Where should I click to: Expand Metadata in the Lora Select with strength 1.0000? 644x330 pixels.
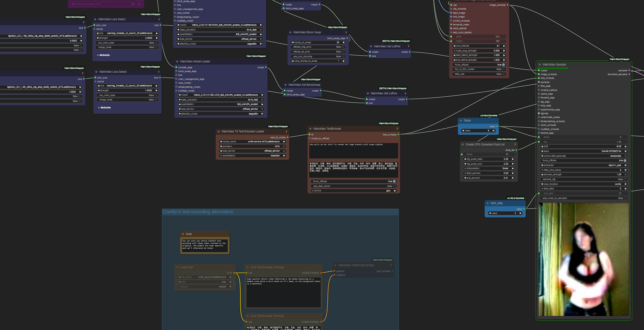(x=105, y=107)
